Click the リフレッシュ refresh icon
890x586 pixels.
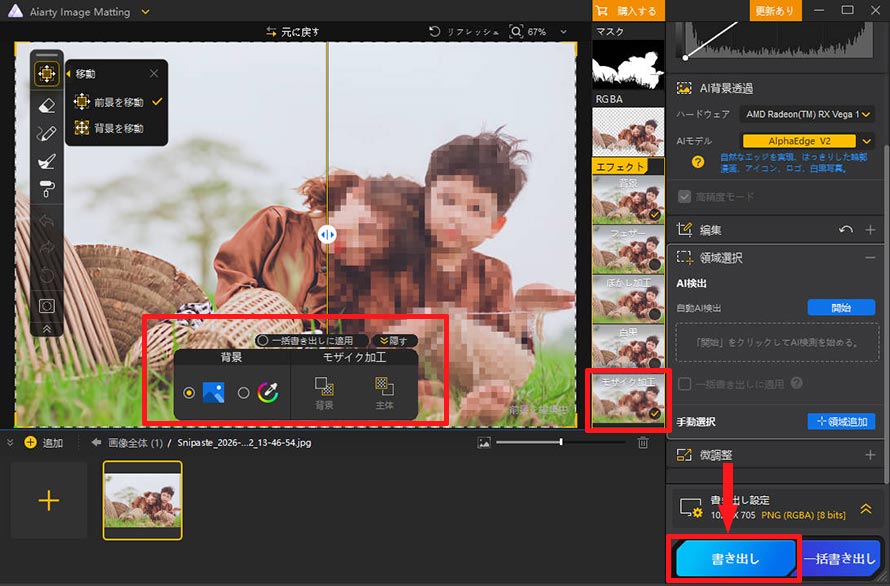click(435, 32)
